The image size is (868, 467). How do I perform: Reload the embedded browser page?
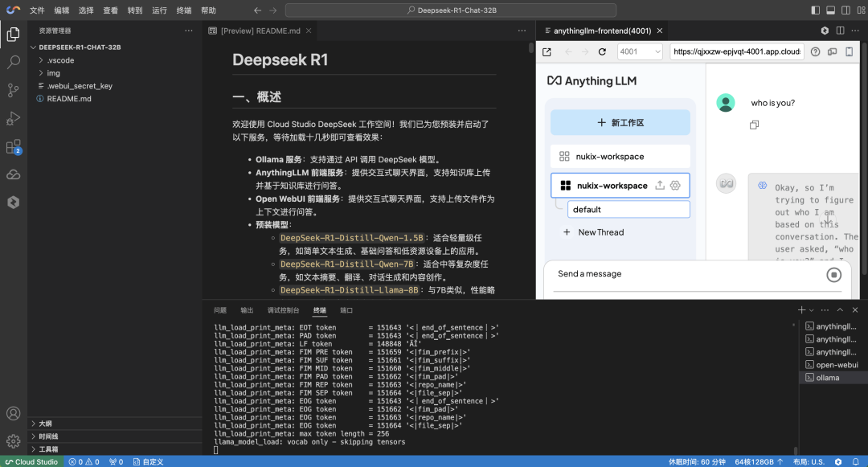602,52
